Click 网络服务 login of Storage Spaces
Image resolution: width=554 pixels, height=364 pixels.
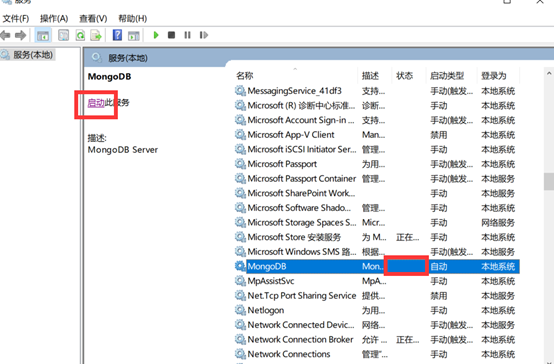click(x=498, y=223)
